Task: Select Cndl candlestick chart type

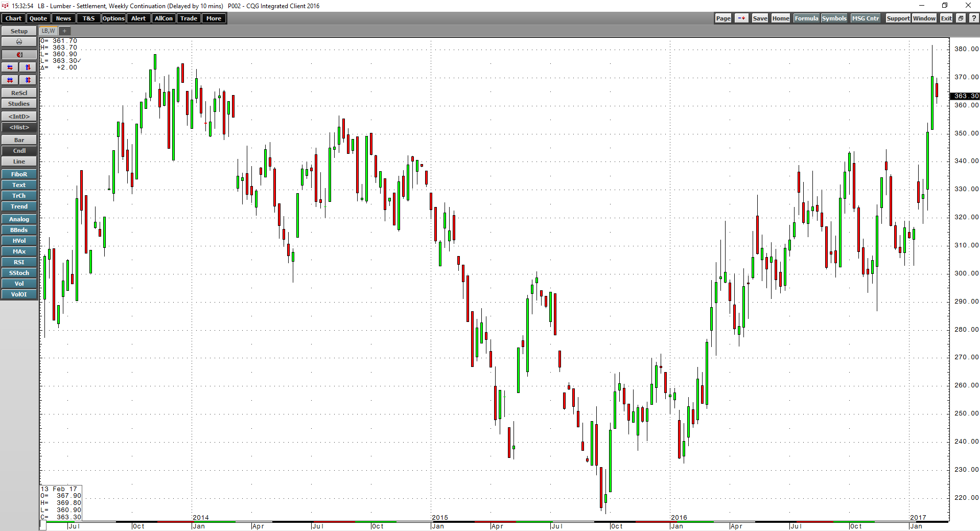Action: (x=19, y=151)
